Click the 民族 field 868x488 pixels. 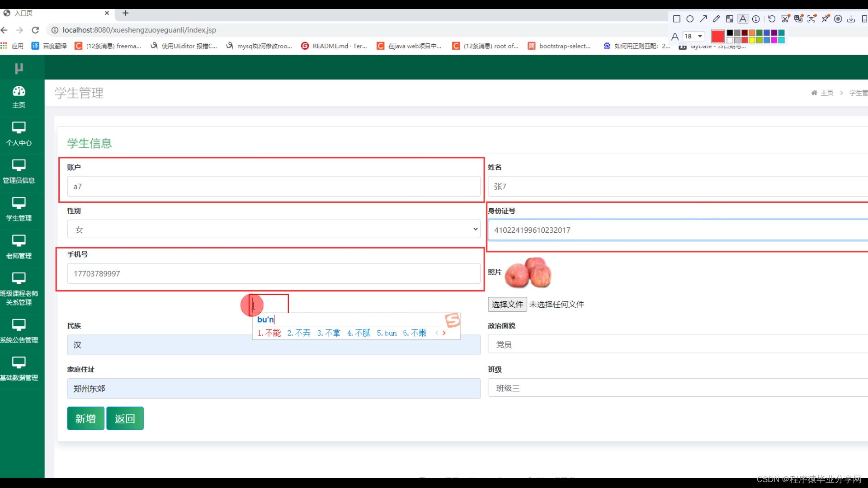point(274,345)
